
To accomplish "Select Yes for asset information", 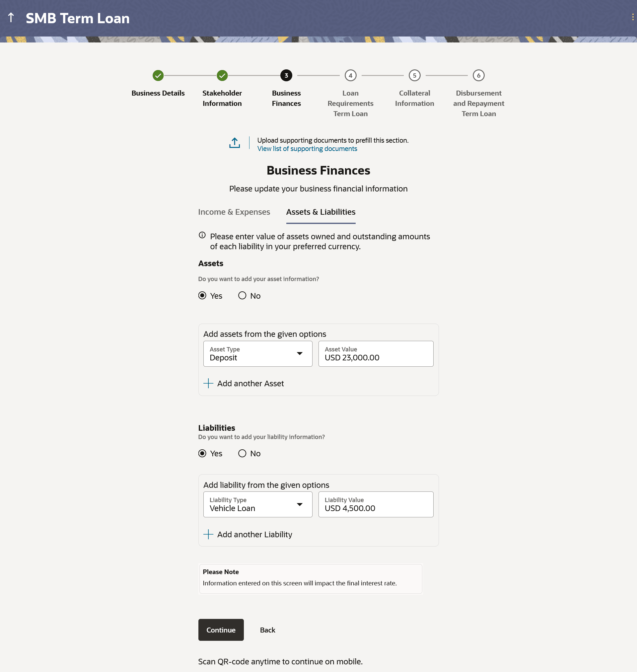I will (202, 295).
